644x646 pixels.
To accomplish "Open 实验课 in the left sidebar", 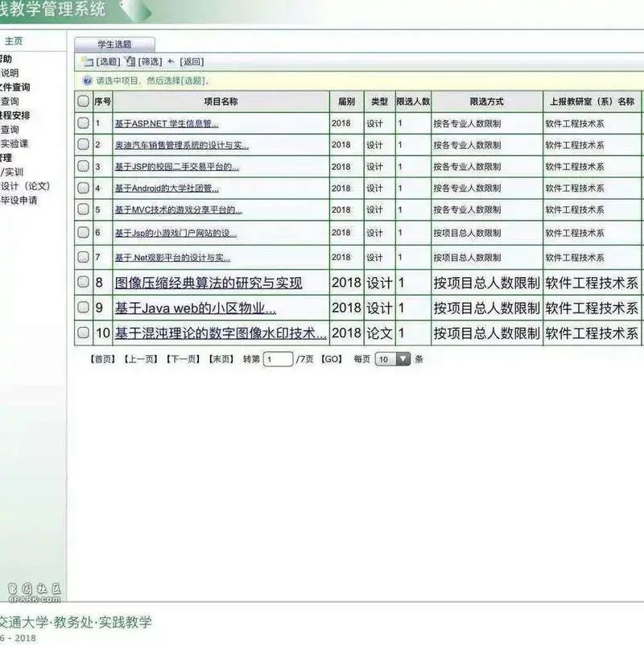I will tap(14, 143).
